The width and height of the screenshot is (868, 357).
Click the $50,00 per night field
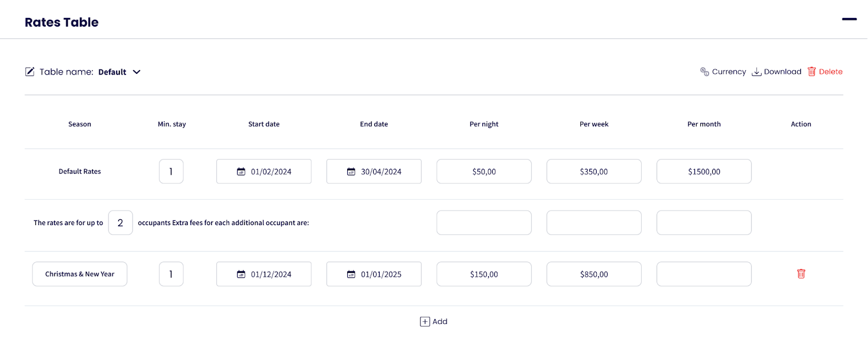coord(484,171)
